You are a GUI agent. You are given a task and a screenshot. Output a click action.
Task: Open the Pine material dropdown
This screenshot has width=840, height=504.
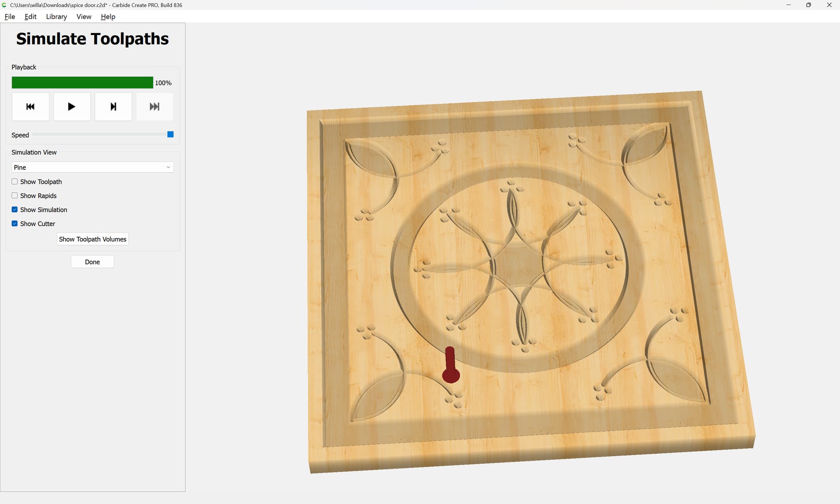[x=92, y=167]
